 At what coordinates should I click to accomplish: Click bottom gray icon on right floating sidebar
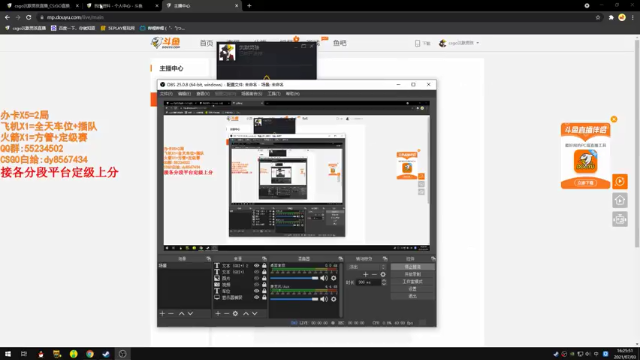[620, 220]
